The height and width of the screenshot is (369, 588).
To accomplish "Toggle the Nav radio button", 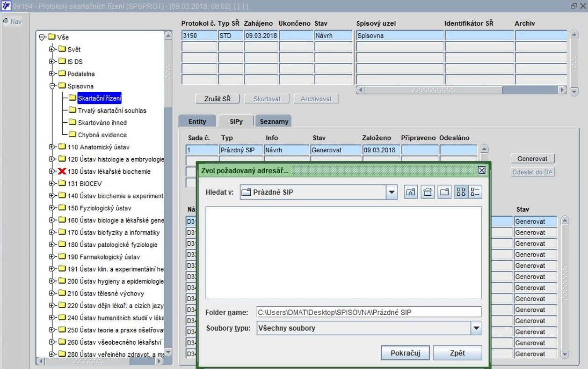I will coord(7,22).
